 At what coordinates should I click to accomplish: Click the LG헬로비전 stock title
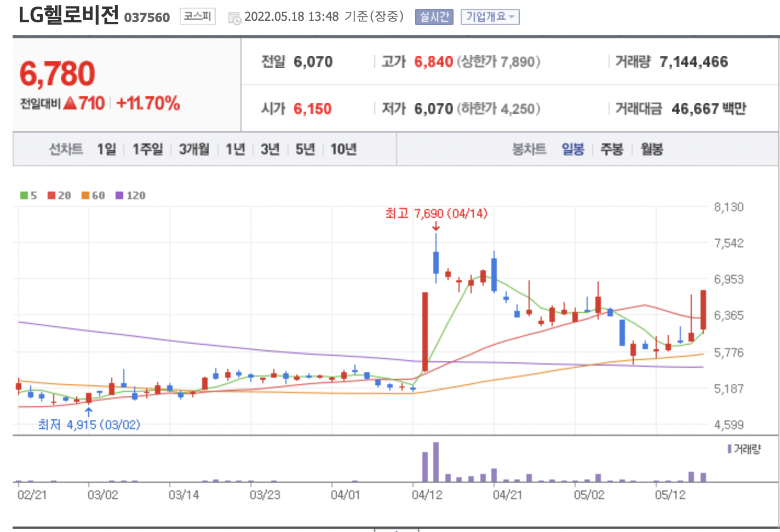coord(68,15)
